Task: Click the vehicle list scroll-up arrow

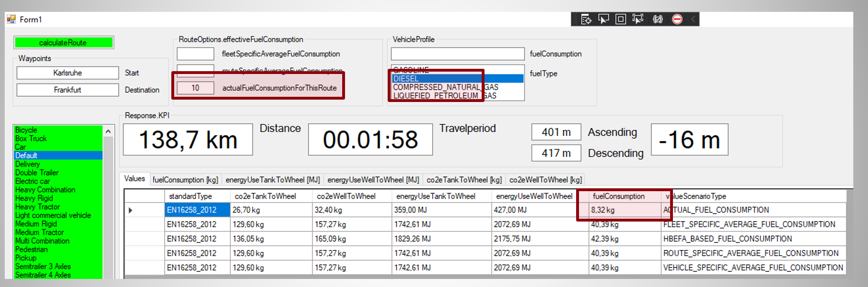Action: click(108, 131)
